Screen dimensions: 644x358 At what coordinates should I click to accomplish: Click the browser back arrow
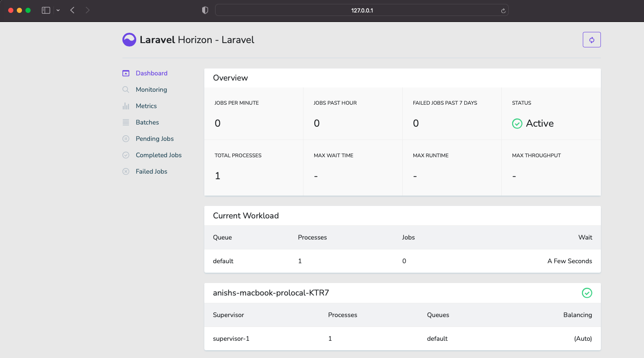coord(72,10)
